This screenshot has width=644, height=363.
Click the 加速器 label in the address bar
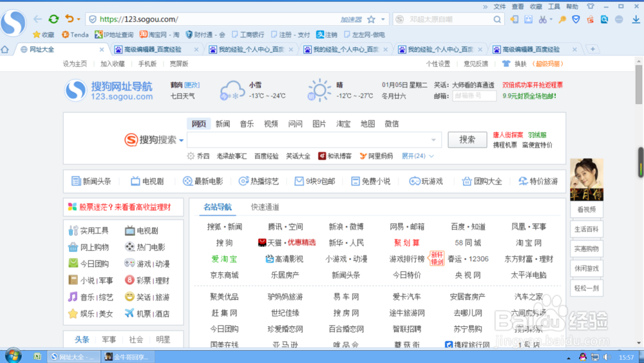click(351, 19)
